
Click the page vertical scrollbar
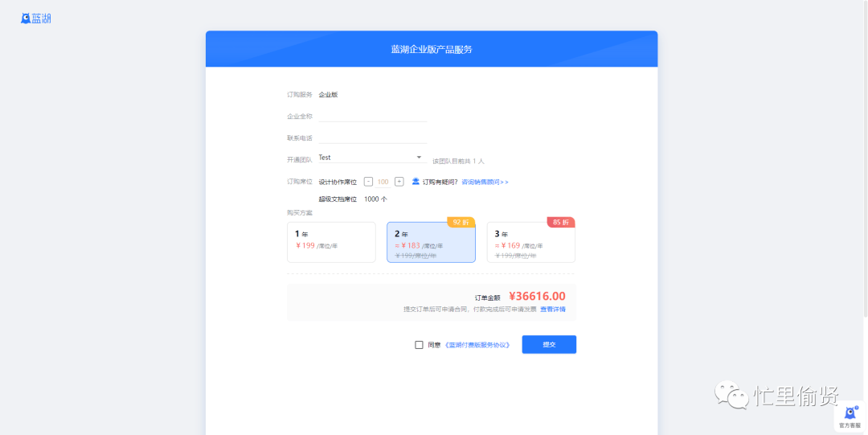[x=865, y=161]
